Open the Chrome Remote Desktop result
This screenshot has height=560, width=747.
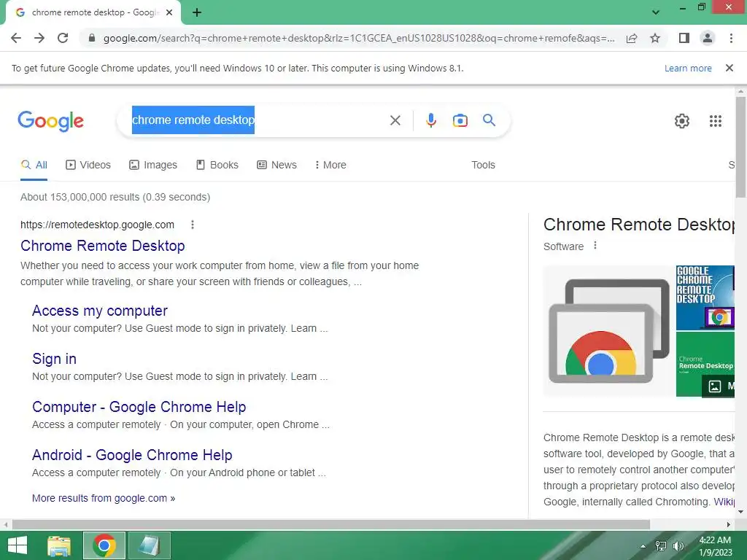102,246
